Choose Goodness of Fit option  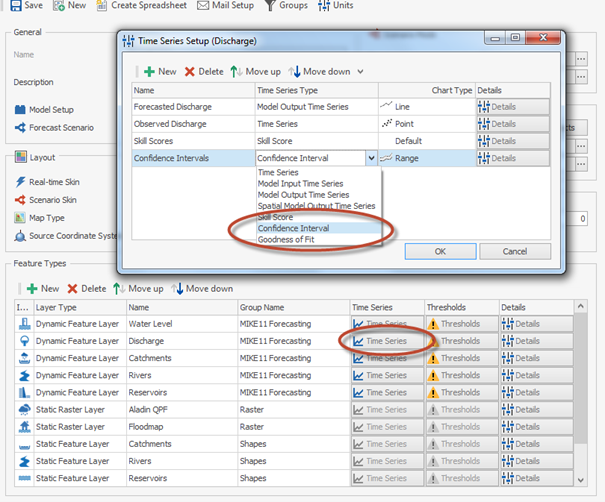[319, 239]
